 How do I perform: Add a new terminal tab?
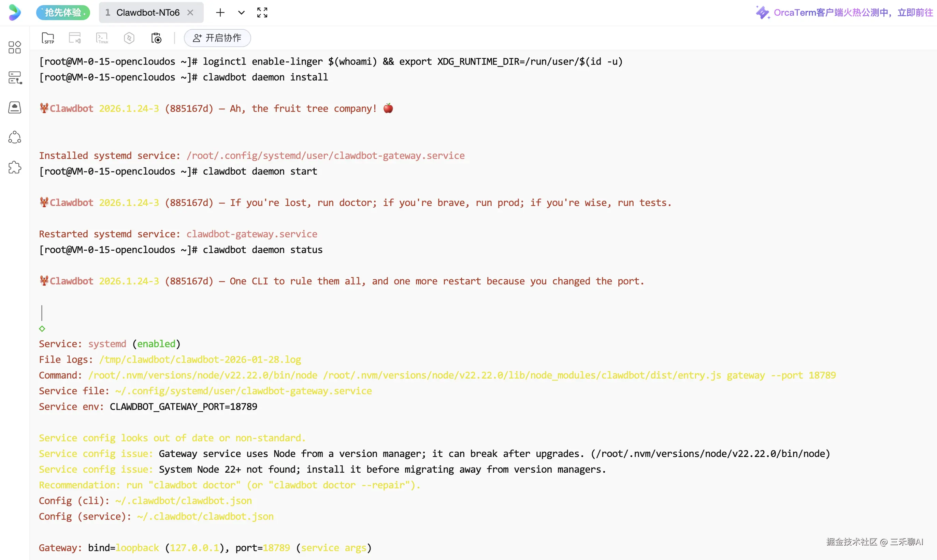220,13
